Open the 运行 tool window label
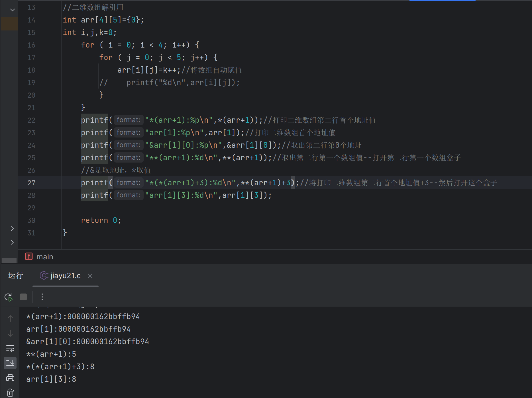The height and width of the screenshot is (398, 532). 15,276
